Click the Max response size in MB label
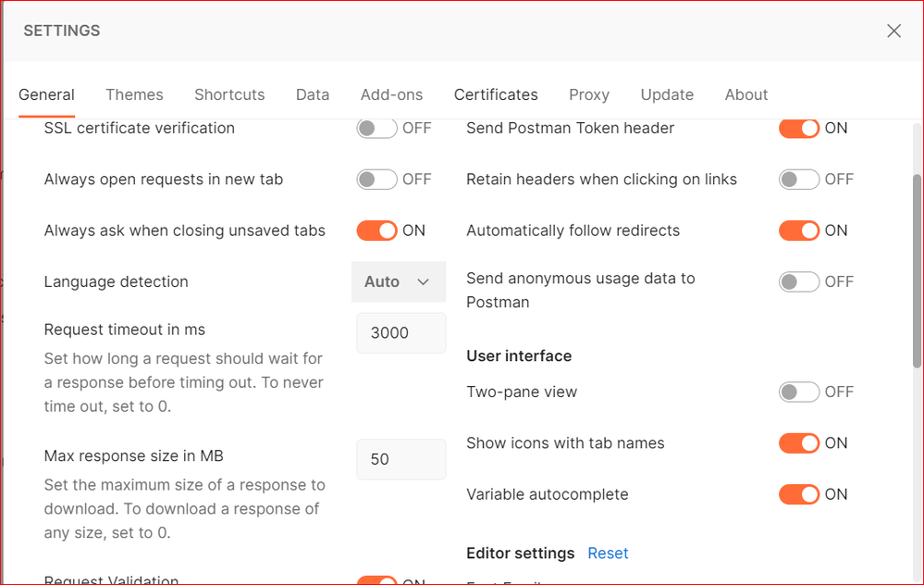The height and width of the screenshot is (585, 924). (x=134, y=455)
